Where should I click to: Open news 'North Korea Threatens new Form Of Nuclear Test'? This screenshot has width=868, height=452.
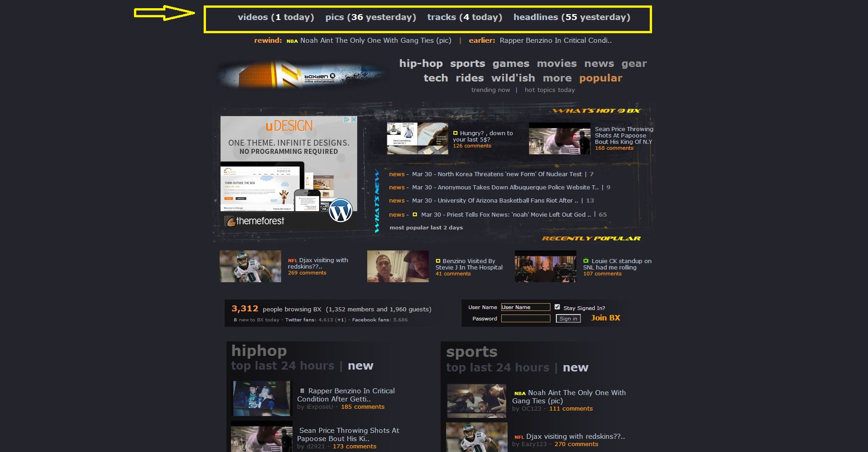(x=497, y=174)
